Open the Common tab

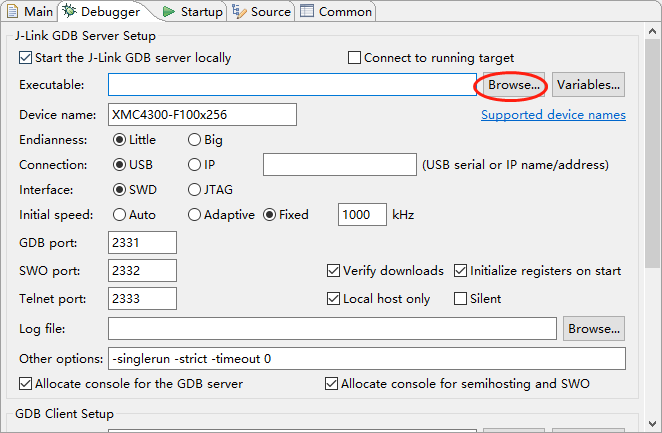pos(336,11)
